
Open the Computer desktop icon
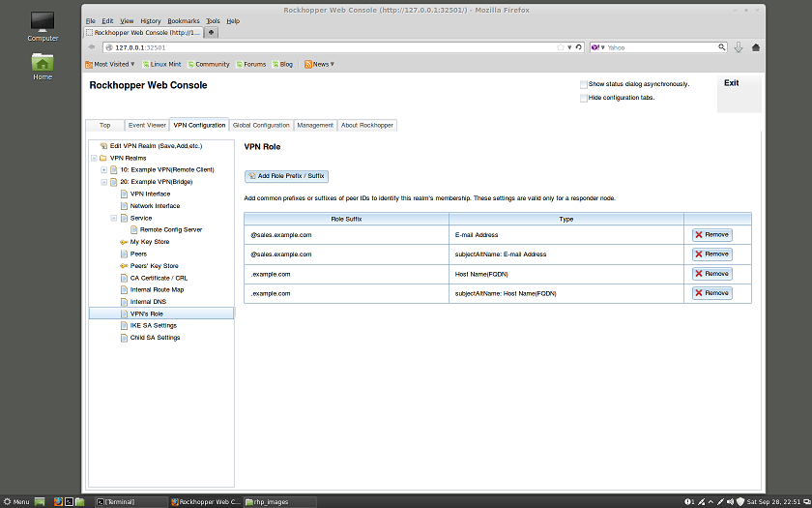(x=43, y=22)
